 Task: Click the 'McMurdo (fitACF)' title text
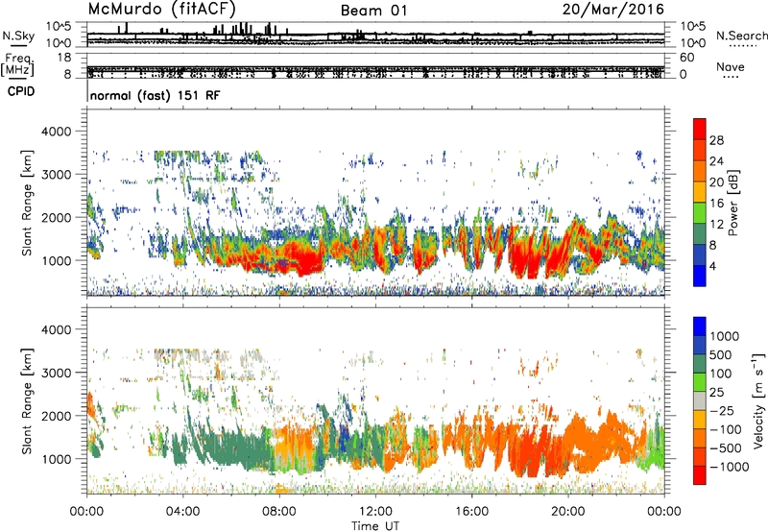point(161,9)
